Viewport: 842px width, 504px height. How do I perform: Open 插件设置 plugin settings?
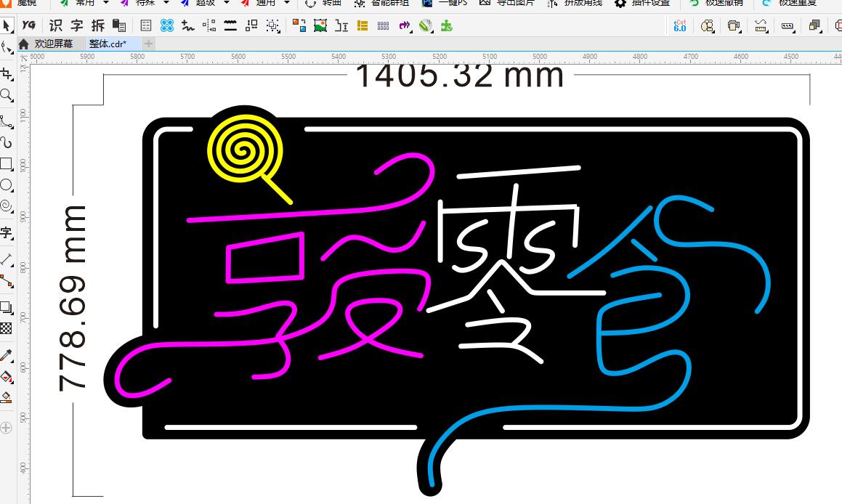point(643,3)
